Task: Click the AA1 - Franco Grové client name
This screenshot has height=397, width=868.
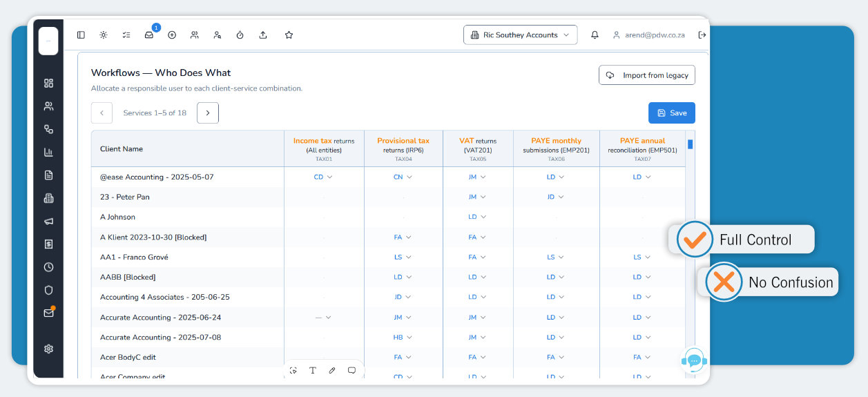Action: coord(134,258)
